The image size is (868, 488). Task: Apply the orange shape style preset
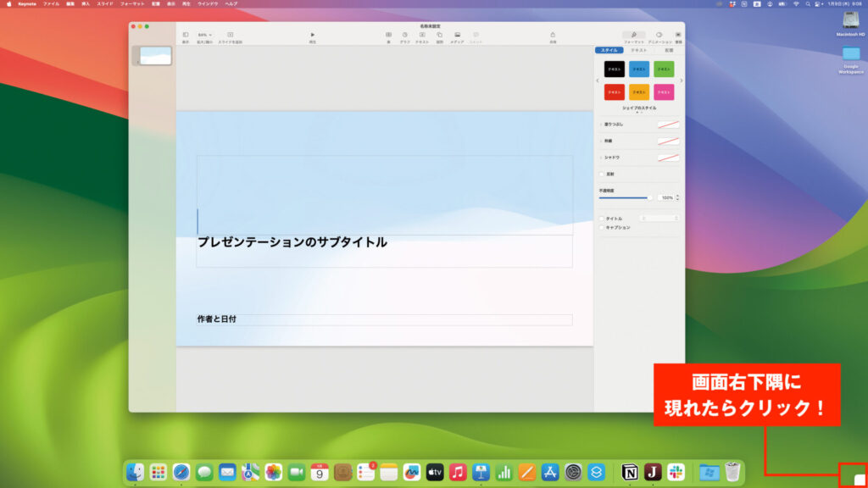tap(639, 91)
